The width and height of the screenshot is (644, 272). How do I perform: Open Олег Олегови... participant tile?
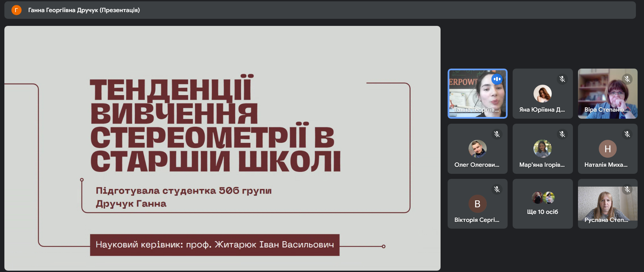click(477, 149)
